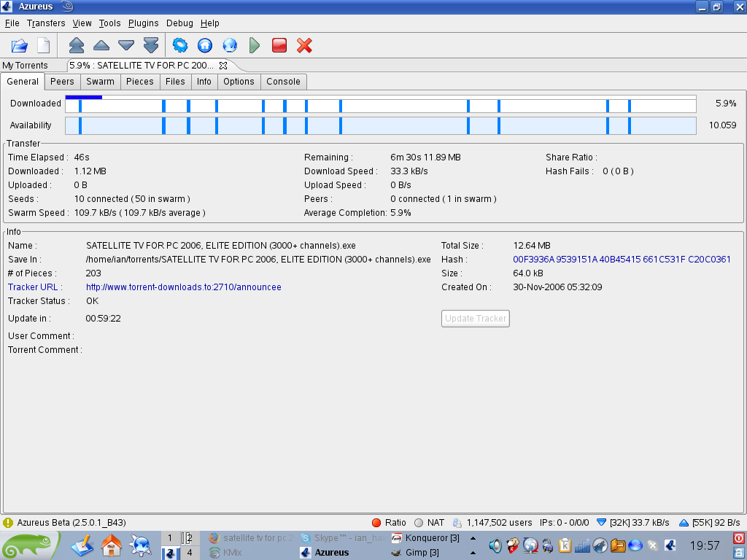Close the SATELLITE TV torrent tab
Image resolution: width=747 pixels, height=560 pixels.
(x=223, y=66)
